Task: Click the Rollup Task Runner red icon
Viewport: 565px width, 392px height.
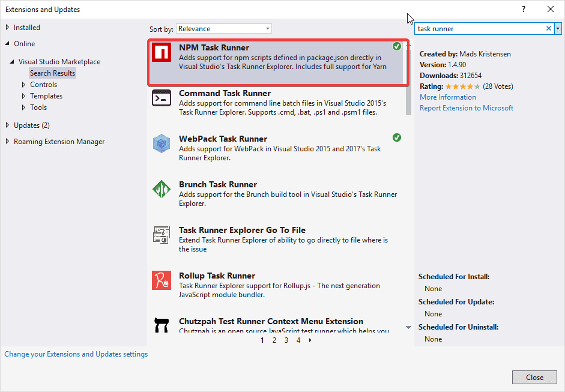Action: [161, 281]
